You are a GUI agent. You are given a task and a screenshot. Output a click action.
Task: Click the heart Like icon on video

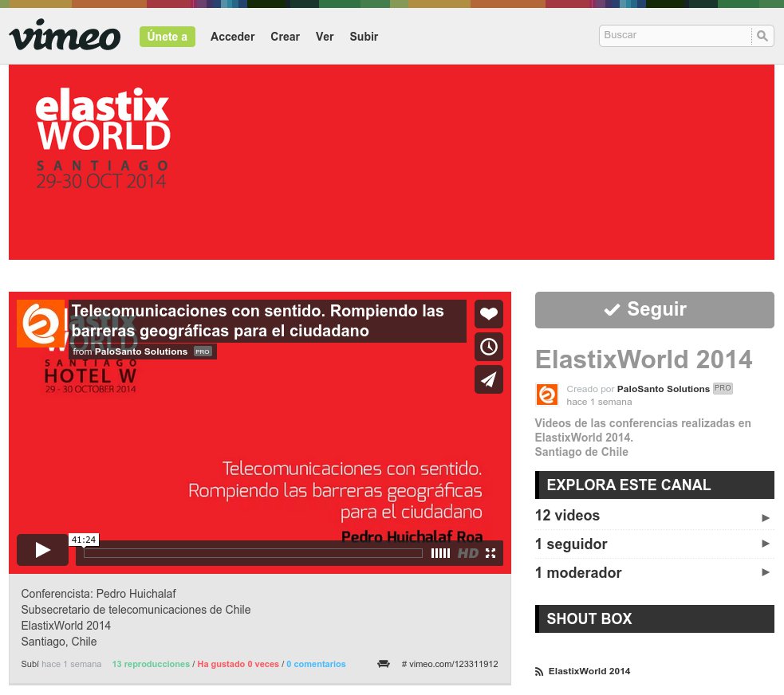[x=488, y=314]
